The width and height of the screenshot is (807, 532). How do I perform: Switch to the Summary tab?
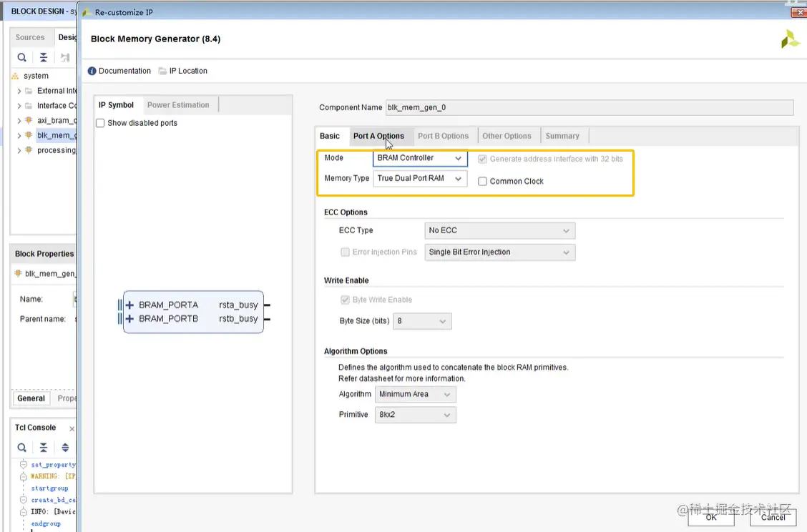click(562, 136)
